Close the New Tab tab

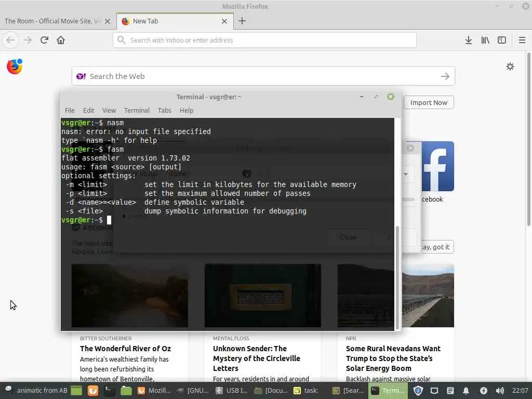tap(224, 21)
